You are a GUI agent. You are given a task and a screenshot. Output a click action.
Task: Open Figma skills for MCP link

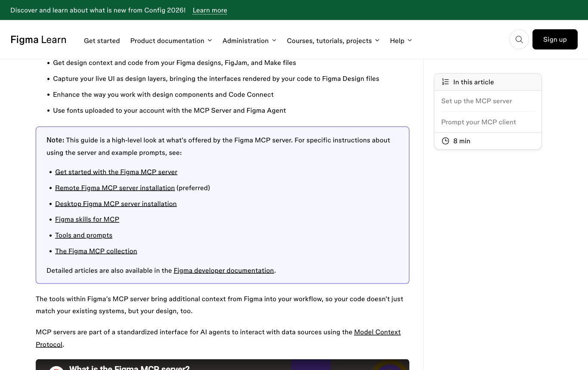[87, 219]
